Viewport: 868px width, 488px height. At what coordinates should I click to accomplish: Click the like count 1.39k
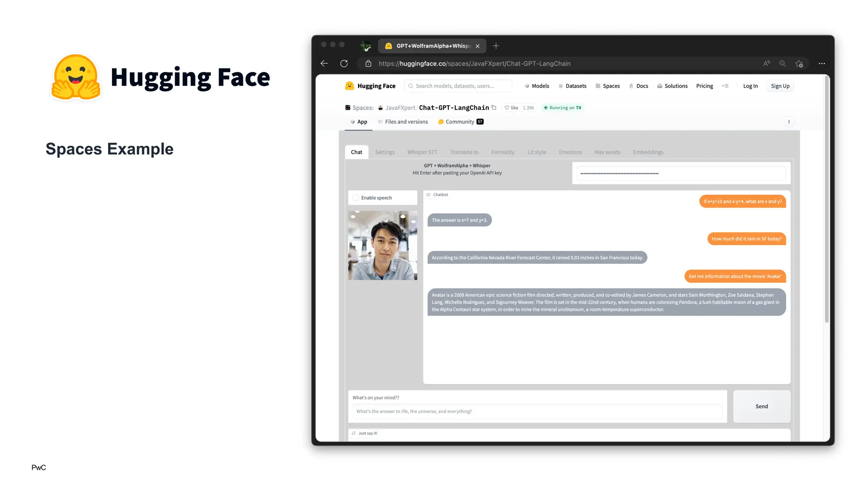pyautogui.click(x=529, y=108)
